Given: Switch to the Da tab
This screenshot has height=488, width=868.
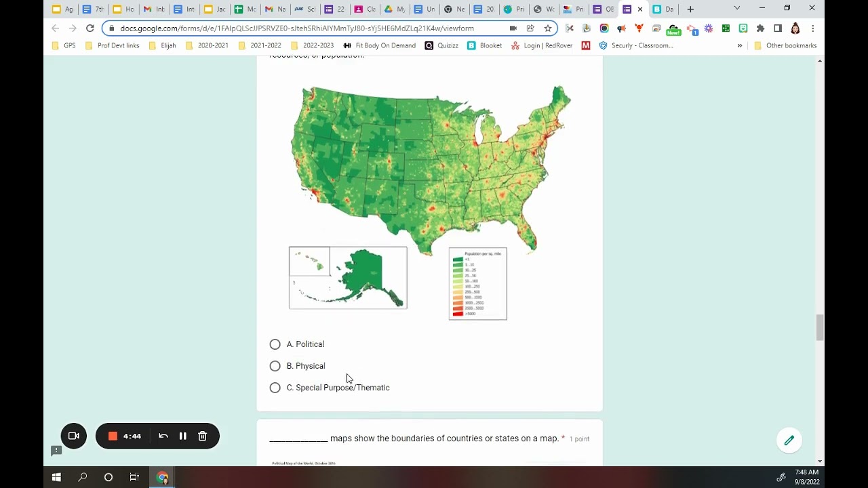Looking at the screenshot, I should (x=664, y=9).
